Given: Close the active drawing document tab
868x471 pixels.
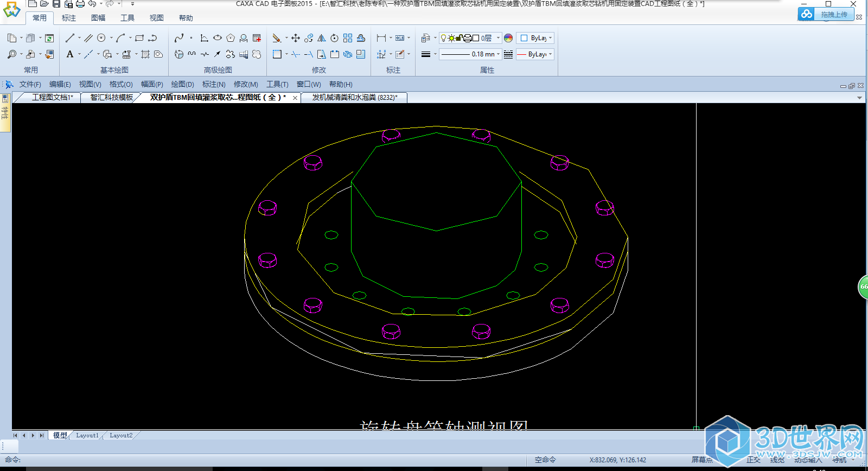Looking at the screenshot, I should tap(295, 98).
